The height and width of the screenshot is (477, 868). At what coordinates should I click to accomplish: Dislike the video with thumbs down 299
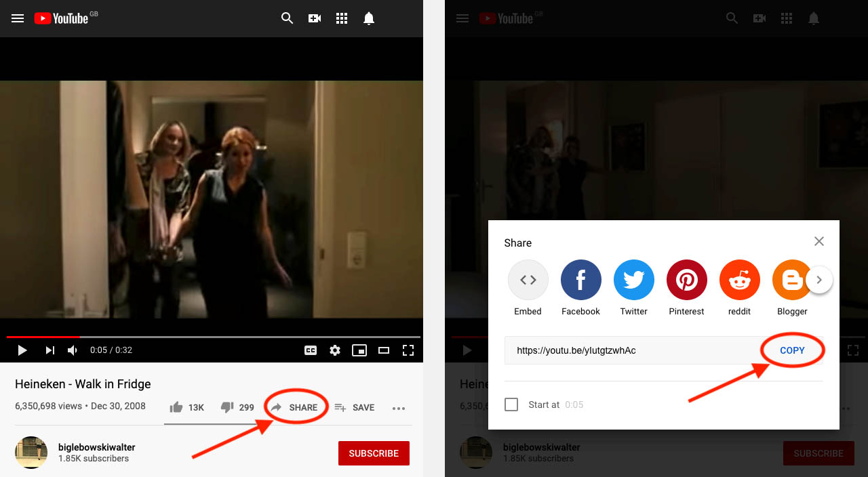237,407
